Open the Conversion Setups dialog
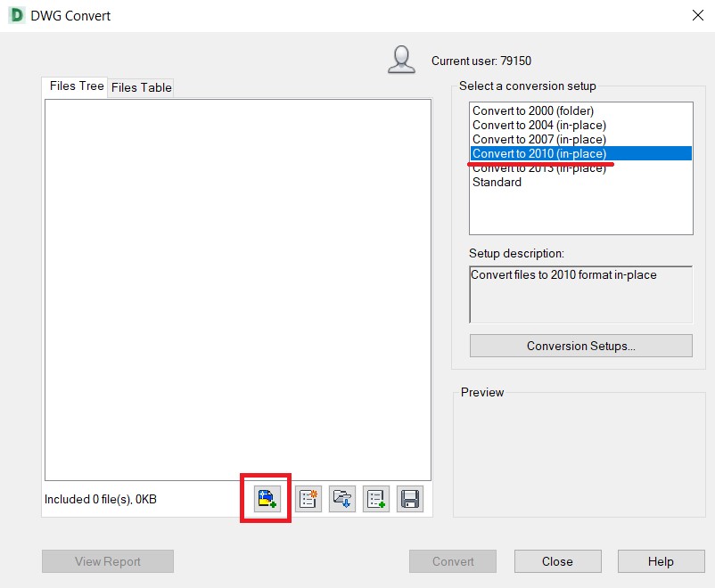715x588 pixels. (580, 347)
